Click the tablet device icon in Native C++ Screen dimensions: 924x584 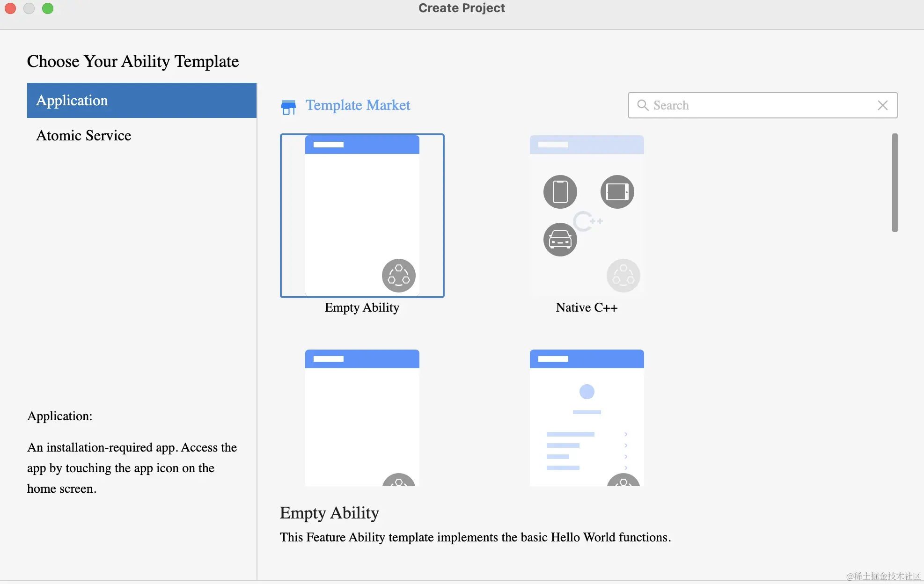tap(617, 192)
